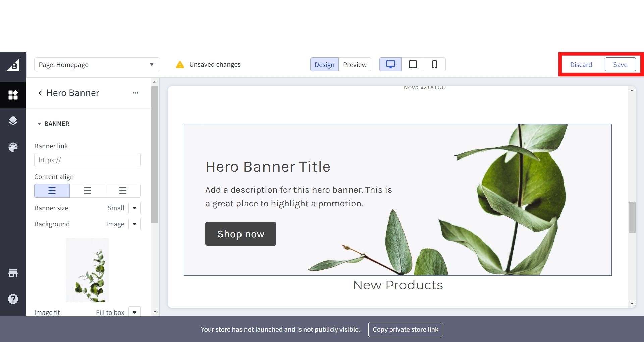Image resolution: width=644 pixels, height=342 pixels.
Task: Go back using Hero Banner chevron
Action: click(40, 93)
